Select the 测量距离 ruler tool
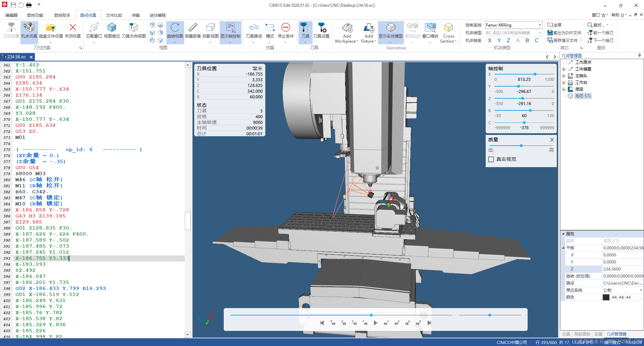This screenshot has height=346, width=644. [x=193, y=28]
